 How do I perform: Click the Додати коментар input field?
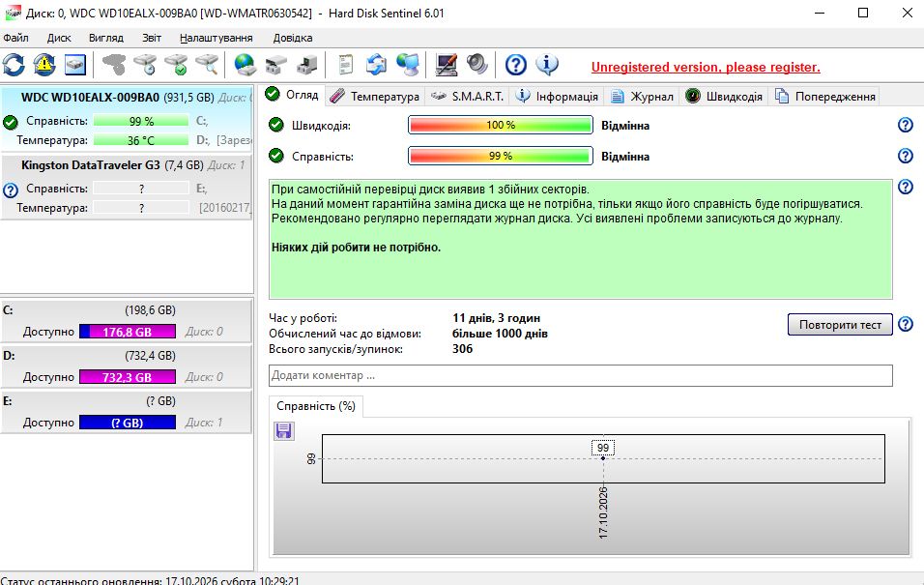pyautogui.click(x=581, y=375)
